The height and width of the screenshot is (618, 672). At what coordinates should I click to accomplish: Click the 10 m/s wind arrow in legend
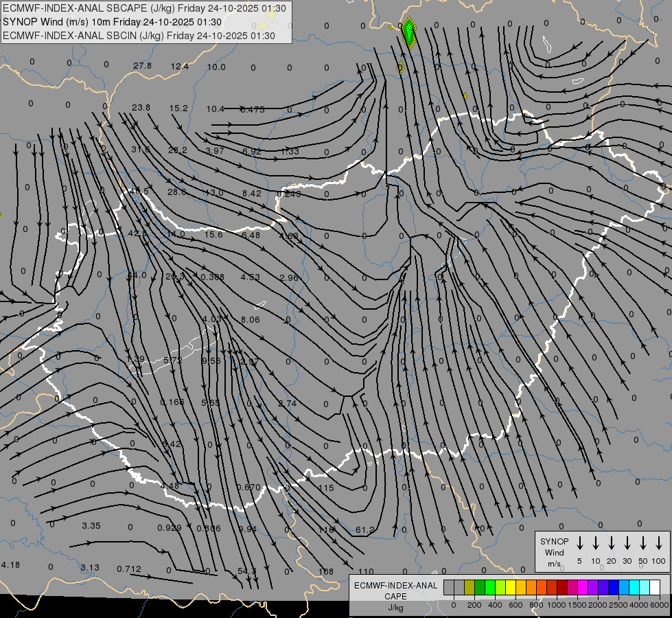tap(596, 543)
